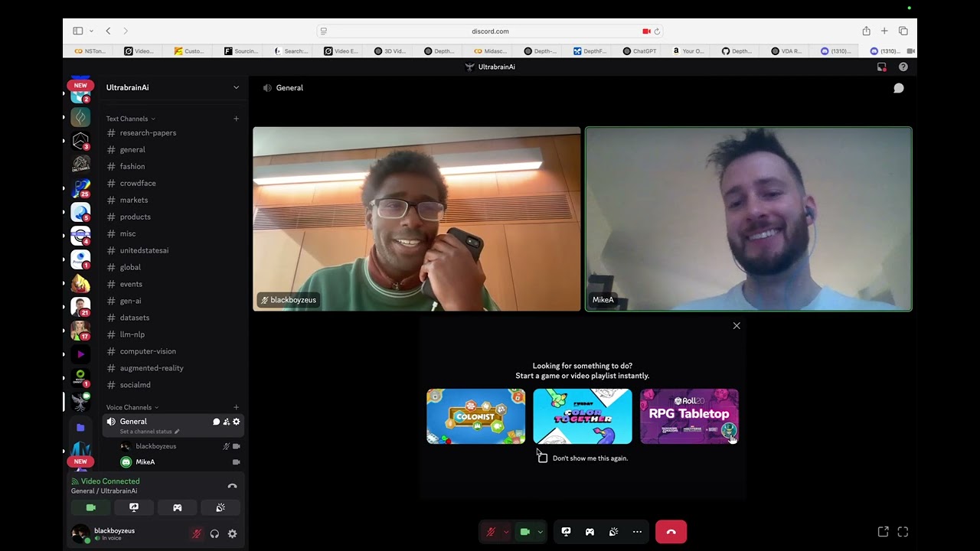Launch the Color Together activity card

[583, 416]
